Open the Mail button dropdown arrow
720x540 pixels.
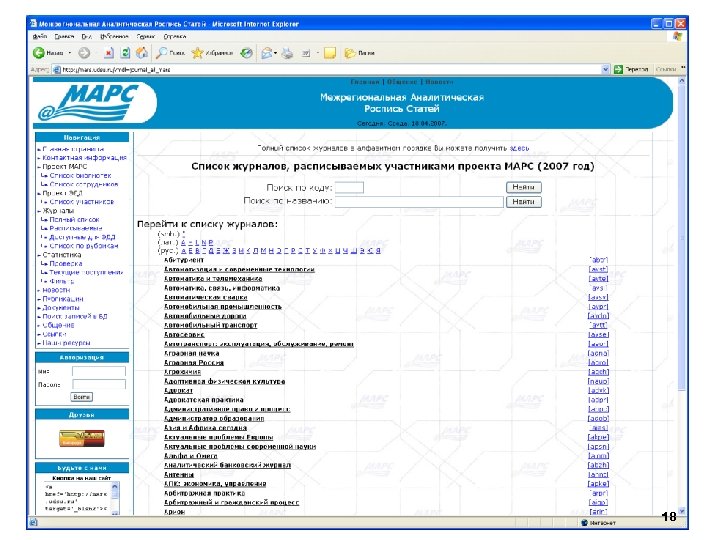point(275,53)
